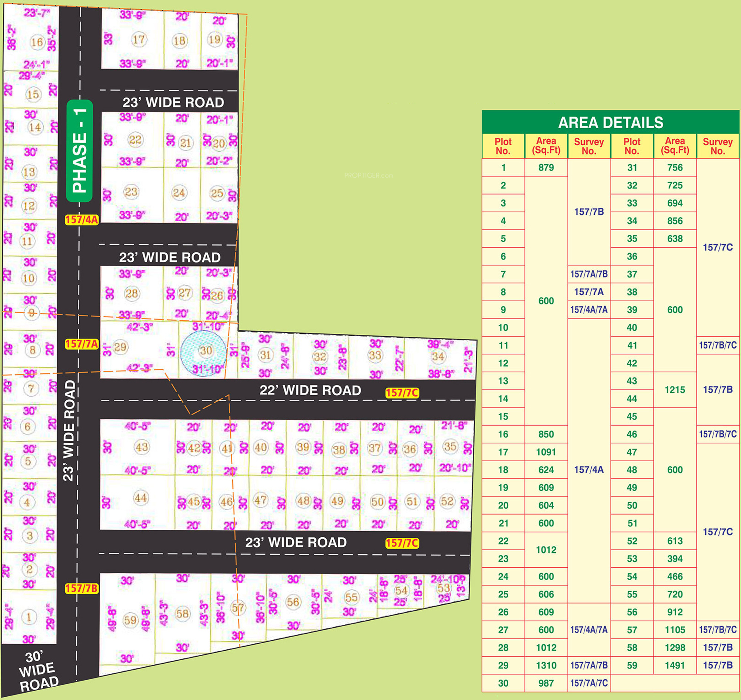Select the 157/4A yellow survey tag
Screen dimensions: 741x700
click(82, 220)
